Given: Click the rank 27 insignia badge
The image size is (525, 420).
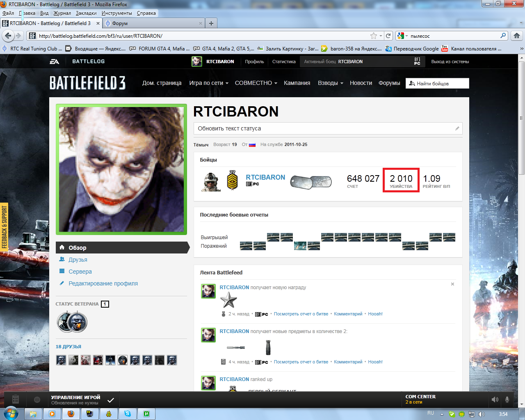Looking at the screenshot, I should (x=233, y=180).
